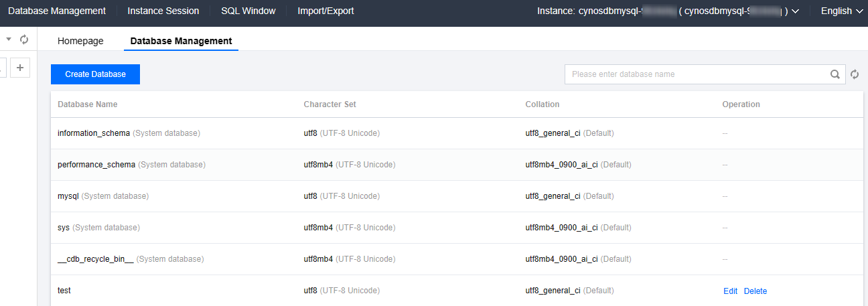This screenshot has height=306, width=868.
Task: Click the performance_schema database name
Action: coord(96,165)
